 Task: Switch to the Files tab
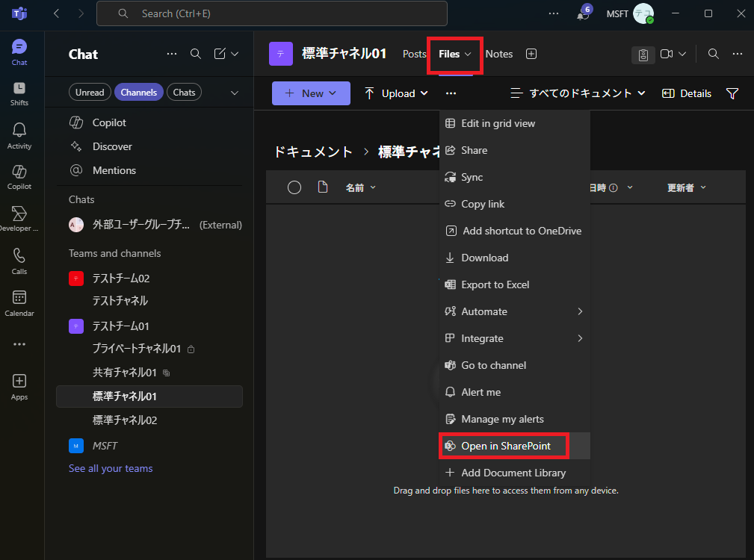tap(454, 54)
